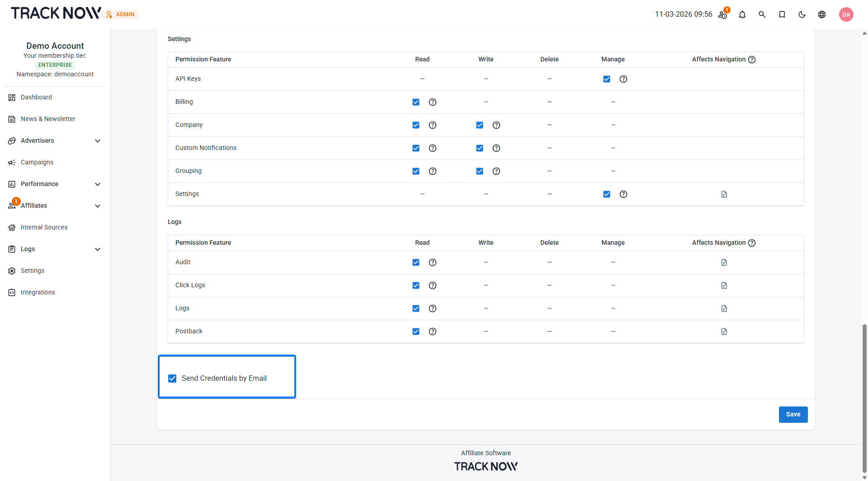Click the page vertical scrollbar thumb

[864, 398]
